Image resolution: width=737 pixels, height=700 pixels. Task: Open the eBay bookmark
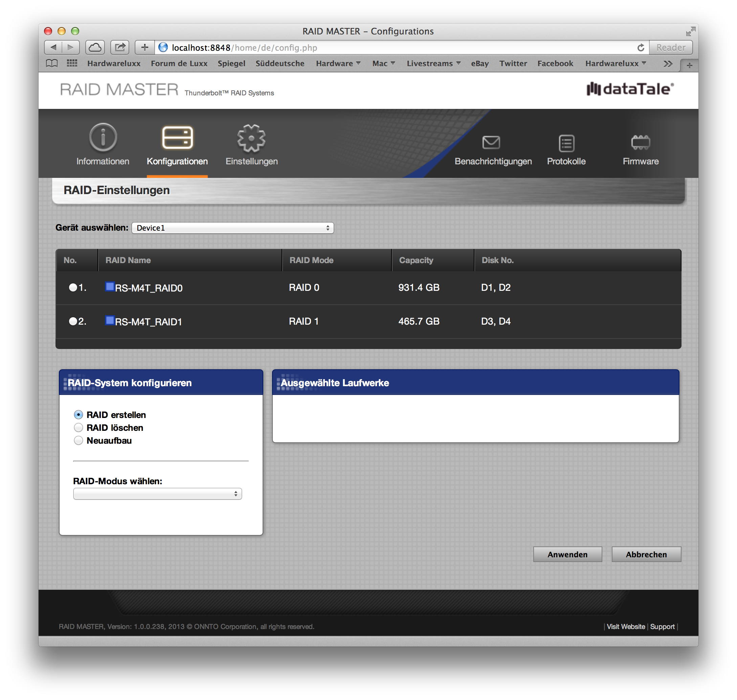(x=480, y=64)
